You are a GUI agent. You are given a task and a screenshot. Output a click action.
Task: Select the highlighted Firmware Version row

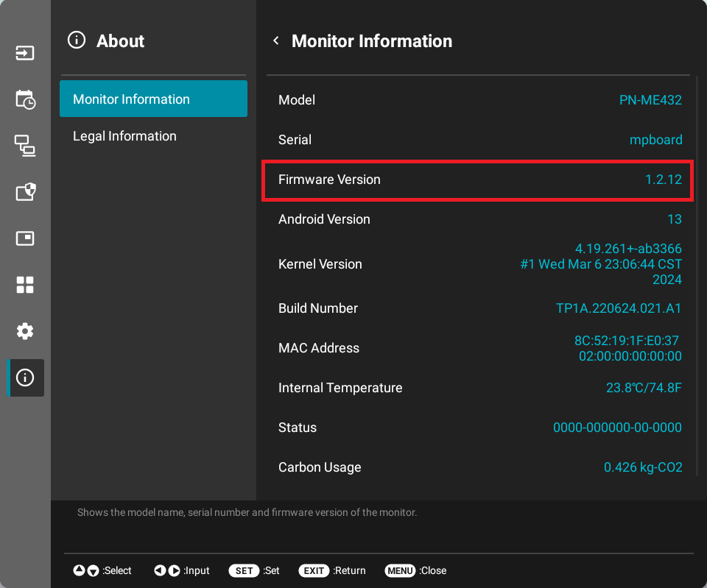tap(477, 179)
